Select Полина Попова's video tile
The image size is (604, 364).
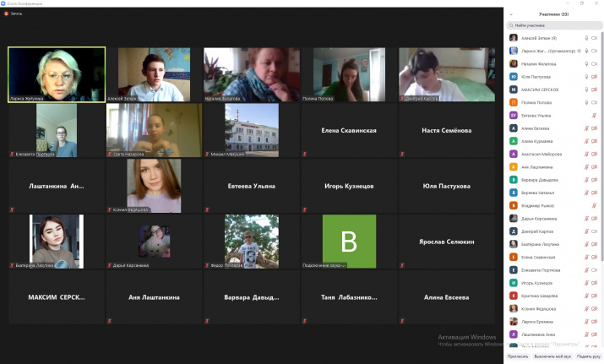point(349,74)
